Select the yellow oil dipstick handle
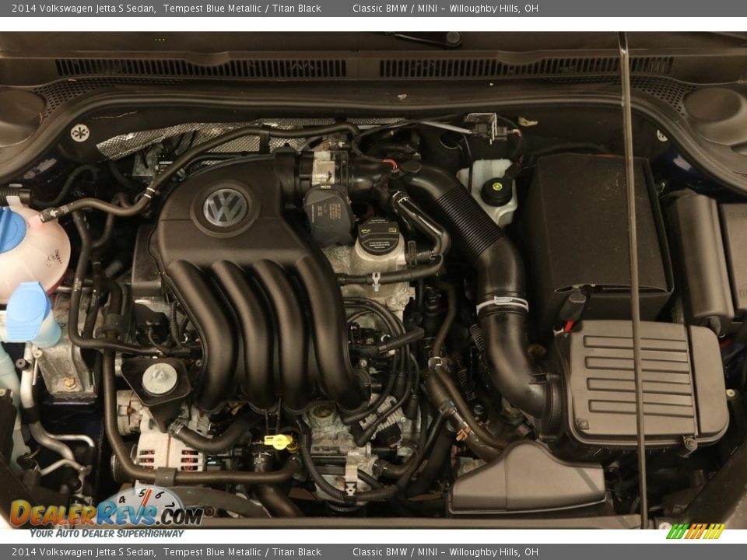The width and height of the screenshot is (747, 560). (279, 442)
